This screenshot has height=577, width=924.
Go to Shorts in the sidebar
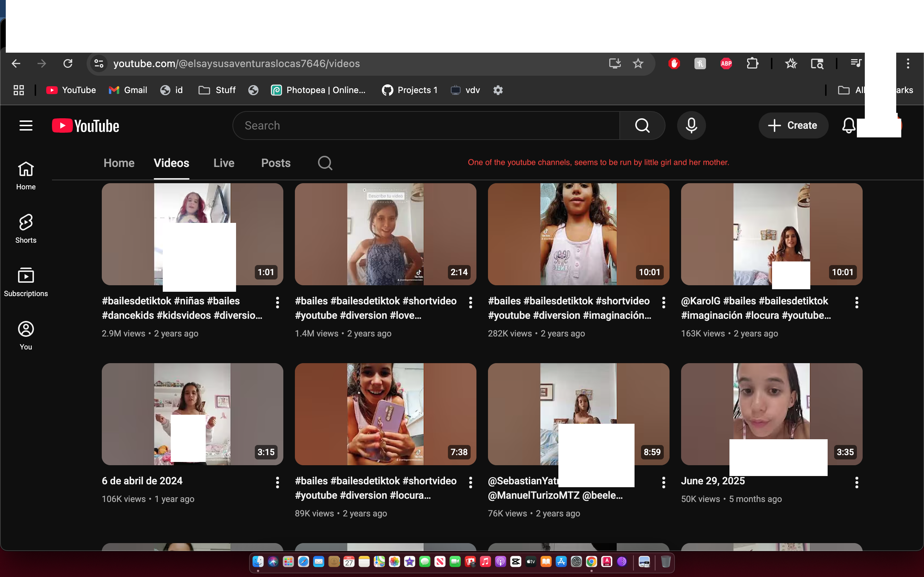[26, 228]
